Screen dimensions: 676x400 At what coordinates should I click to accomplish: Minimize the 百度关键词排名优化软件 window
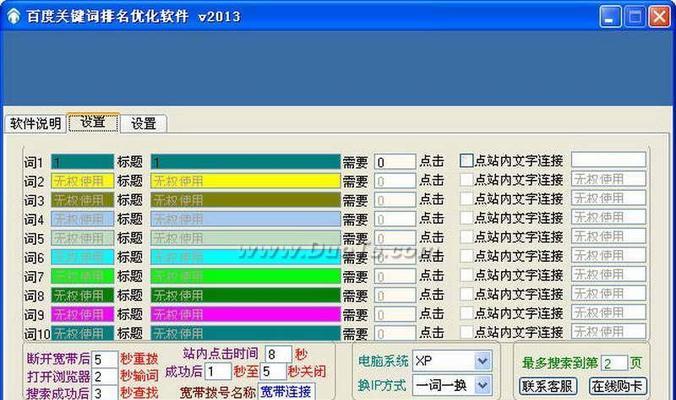[x=611, y=17]
